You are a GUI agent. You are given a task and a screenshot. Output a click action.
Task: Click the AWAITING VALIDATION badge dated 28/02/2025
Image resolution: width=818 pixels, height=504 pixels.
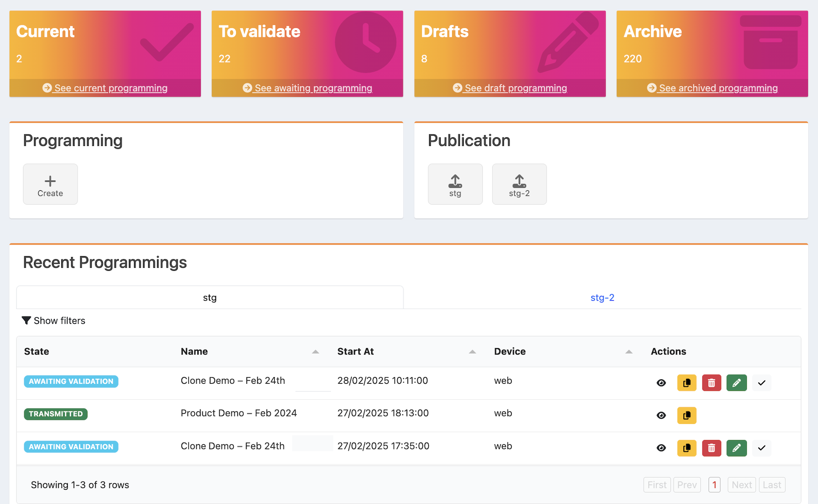coord(71,381)
